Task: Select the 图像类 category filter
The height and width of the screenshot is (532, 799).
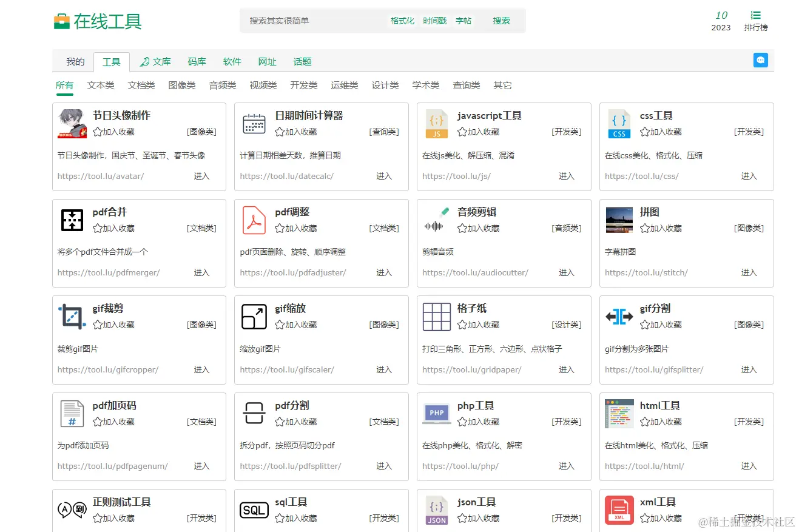Action: [182, 86]
